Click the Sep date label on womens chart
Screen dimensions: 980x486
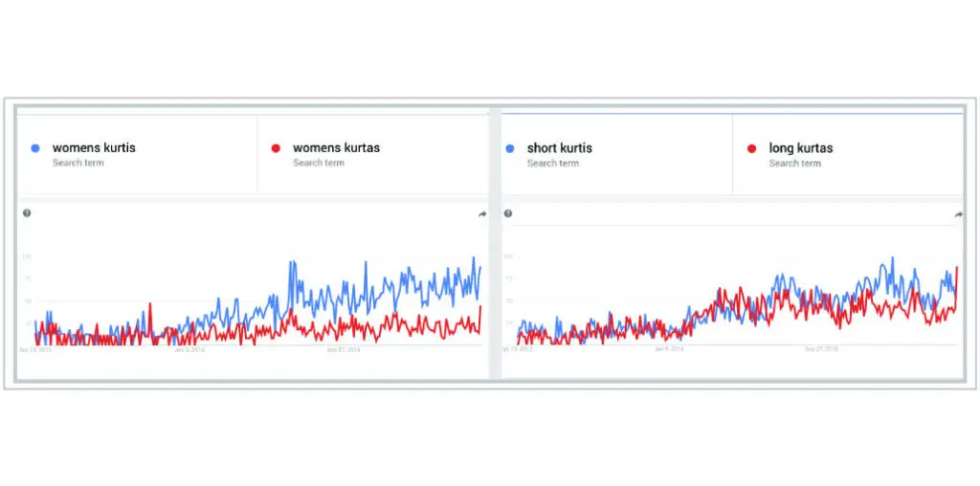[x=343, y=350]
